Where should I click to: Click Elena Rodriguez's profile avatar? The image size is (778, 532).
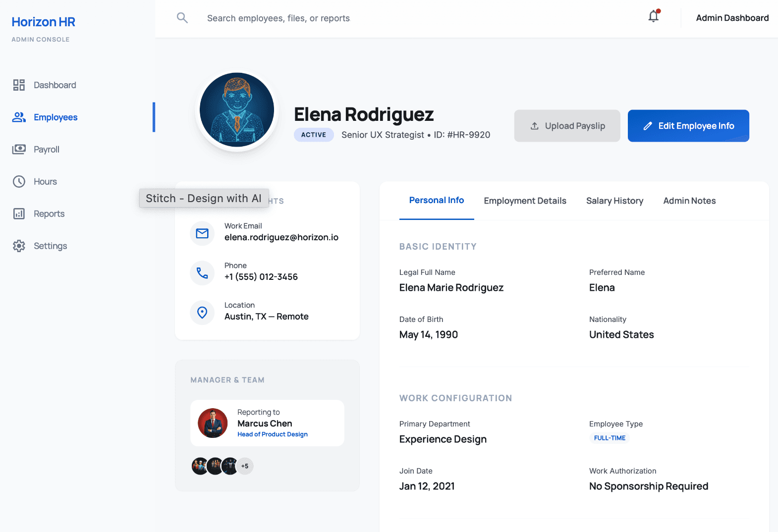pos(237,110)
